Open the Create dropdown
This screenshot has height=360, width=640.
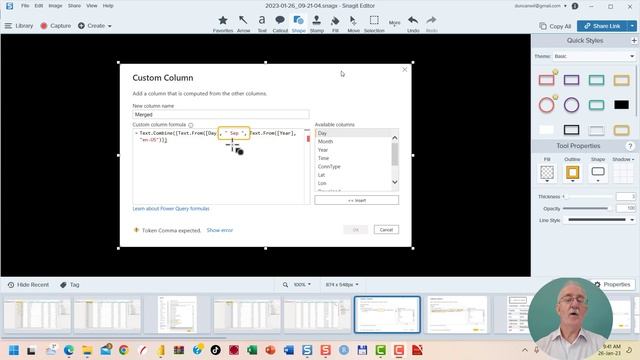pyautogui.click(x=95, y=26)
